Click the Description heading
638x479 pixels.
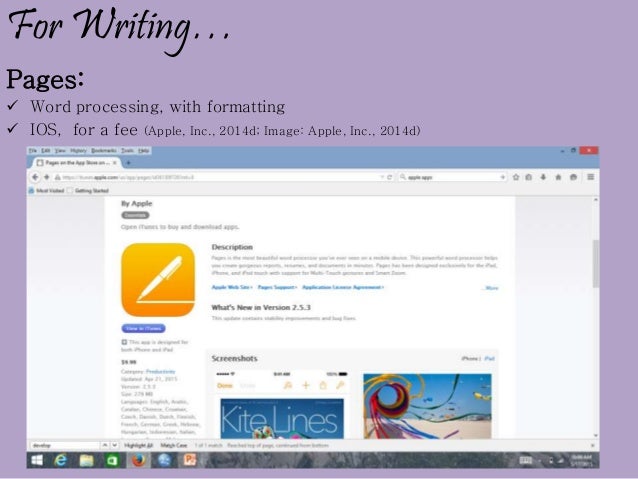232,247
